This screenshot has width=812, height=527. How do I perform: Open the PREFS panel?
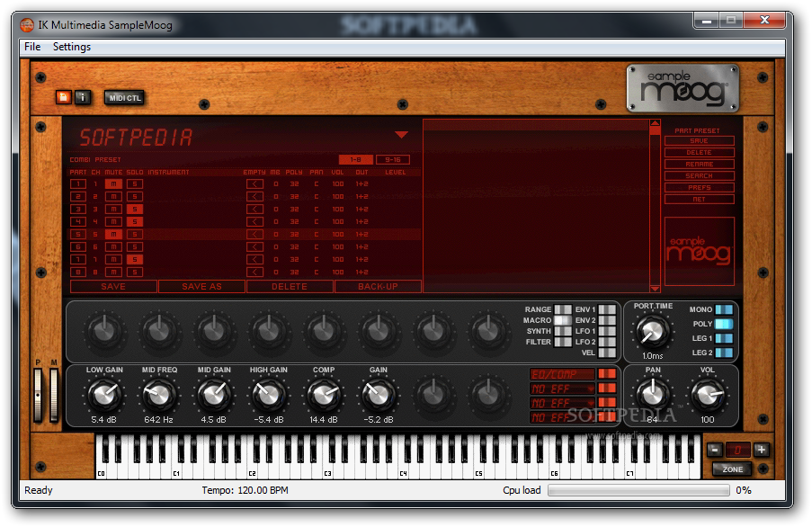(699, 187)
